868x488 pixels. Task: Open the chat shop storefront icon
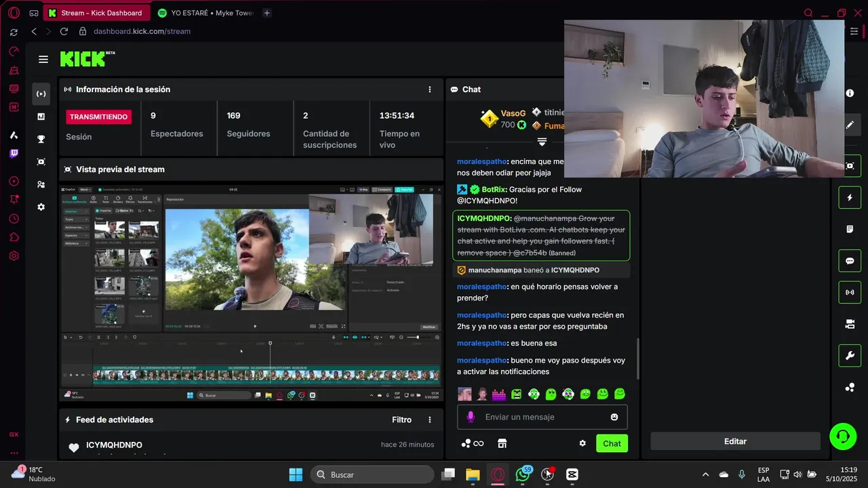(x=502, y=443)
